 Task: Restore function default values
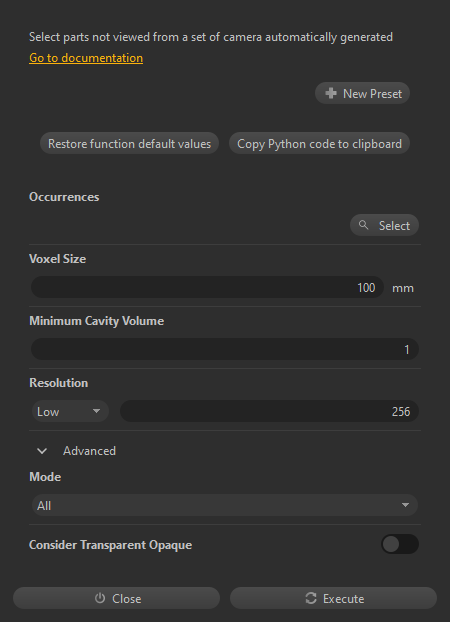click(129, 144)
